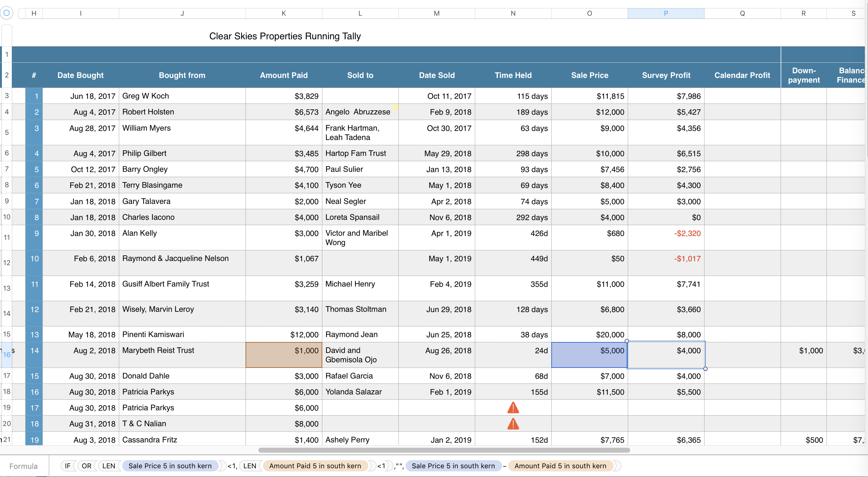Select row 16 header

pyautogui.click(x=7, y=354)
